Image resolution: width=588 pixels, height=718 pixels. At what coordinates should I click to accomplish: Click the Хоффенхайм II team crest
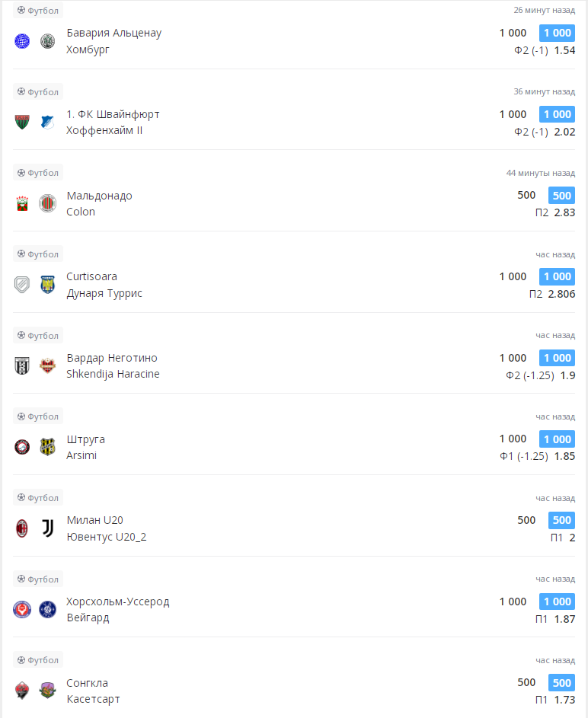(48, 122)
